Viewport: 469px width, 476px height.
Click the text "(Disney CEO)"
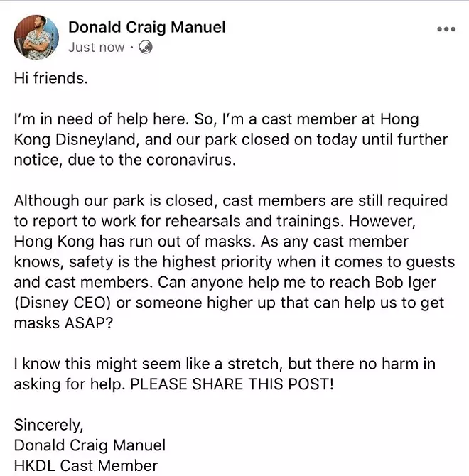coord(63,303)
